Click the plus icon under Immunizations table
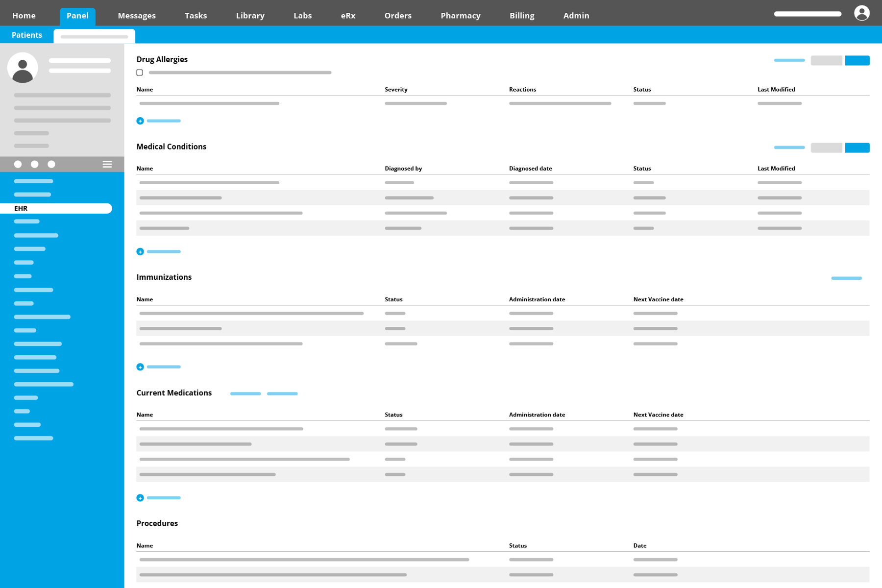This screenshot has width=882, height=588. [x=140, y=367]
